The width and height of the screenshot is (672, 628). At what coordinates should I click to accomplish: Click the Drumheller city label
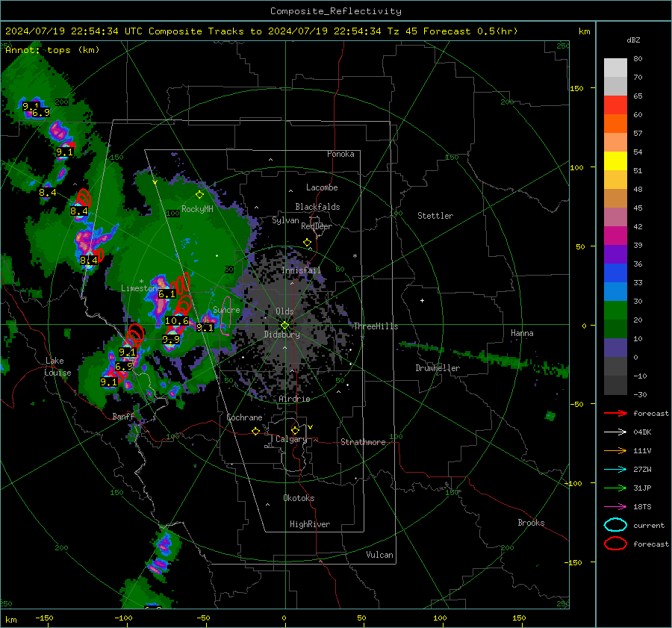(x=438, y=368)
